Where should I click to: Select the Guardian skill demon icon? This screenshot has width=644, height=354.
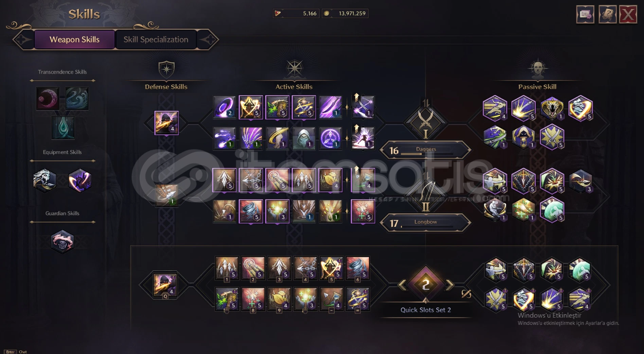62,241
